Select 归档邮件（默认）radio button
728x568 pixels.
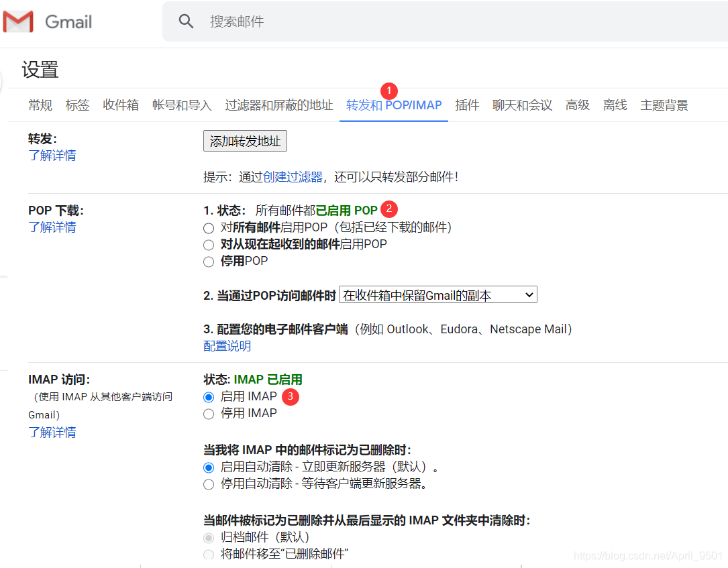click(209, 538)
